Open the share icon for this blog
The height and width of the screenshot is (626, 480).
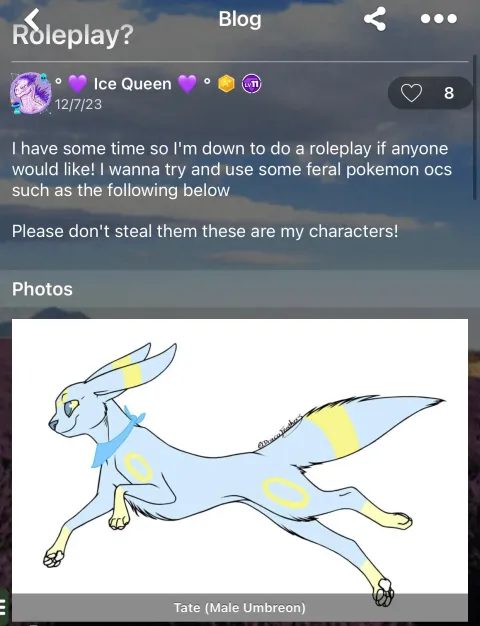[375, 19]
